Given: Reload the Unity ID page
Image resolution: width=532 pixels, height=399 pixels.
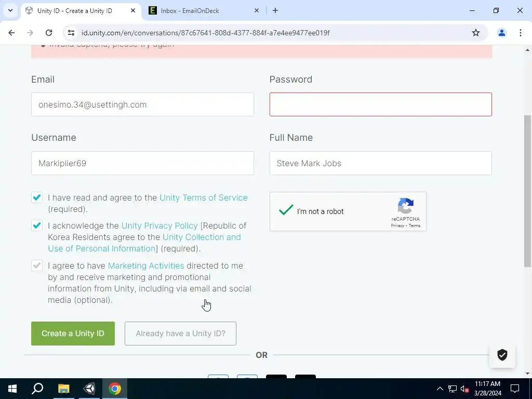Looking at the screenshot, I should 49,33.
